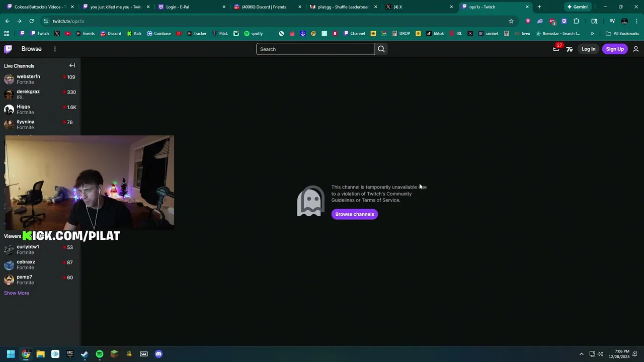Viewport: 644px width, 362px height.
Task: Open the Coinbase bookmark
Action: coord(158,33)
